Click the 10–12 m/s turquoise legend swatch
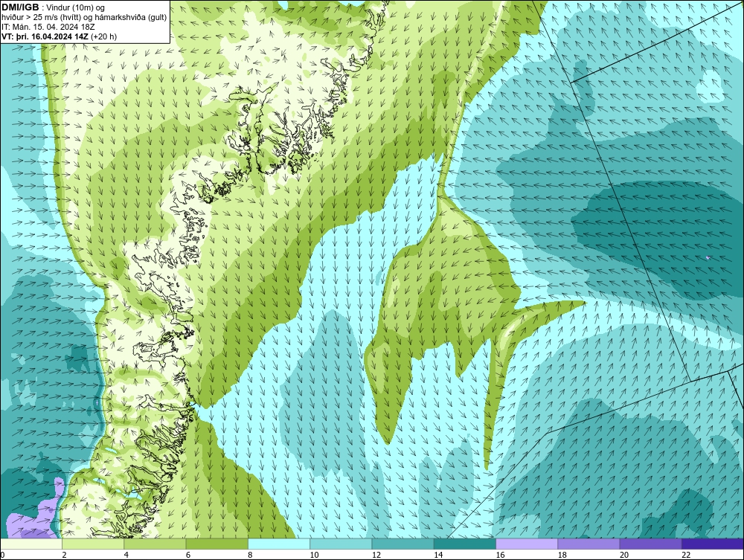744x560 pixels. [341, 544]
